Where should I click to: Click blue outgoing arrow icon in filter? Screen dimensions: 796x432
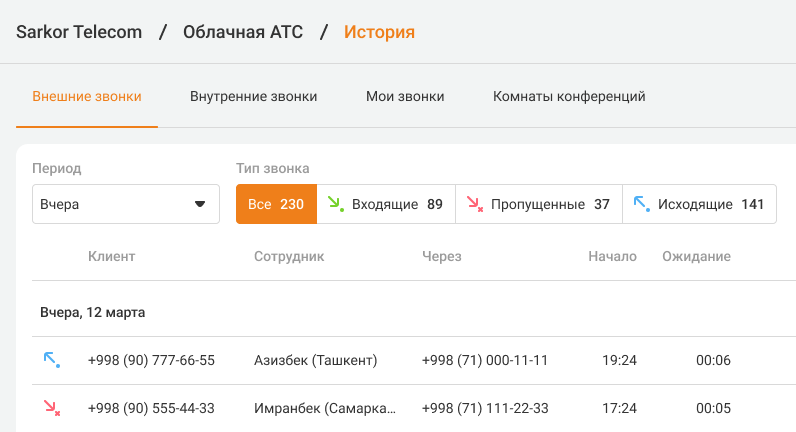click(x=642, y=204)
